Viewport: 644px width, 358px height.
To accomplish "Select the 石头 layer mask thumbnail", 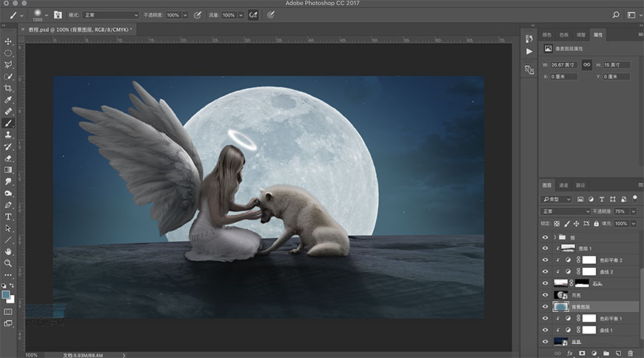I will tap(582, 283).
